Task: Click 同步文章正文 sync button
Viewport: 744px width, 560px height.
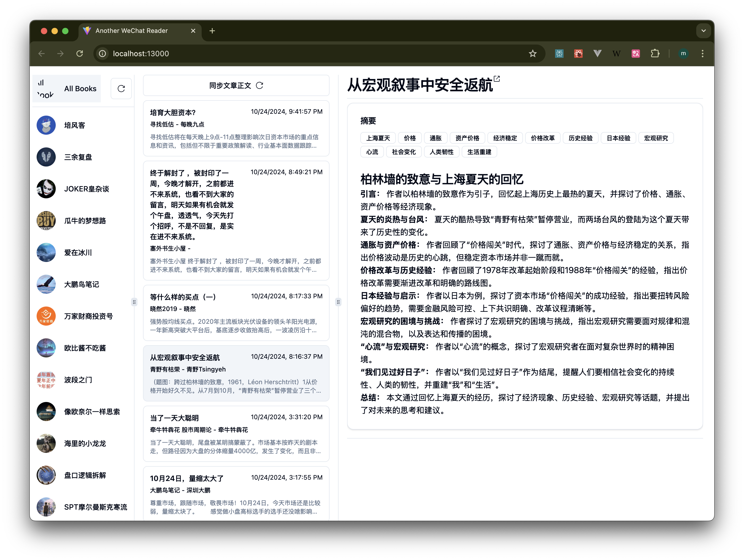Action: [x=236, y=85]
